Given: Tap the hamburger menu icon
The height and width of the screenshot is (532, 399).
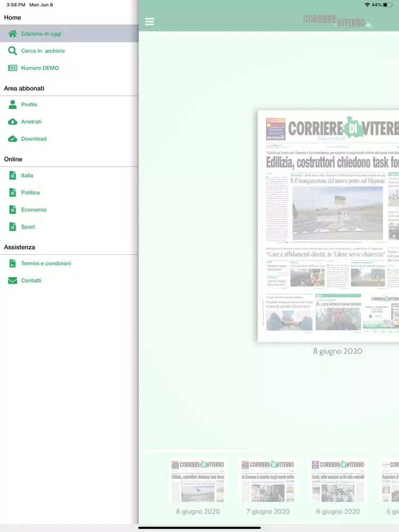Looking at the screenshot, I should tap(149, 22).
